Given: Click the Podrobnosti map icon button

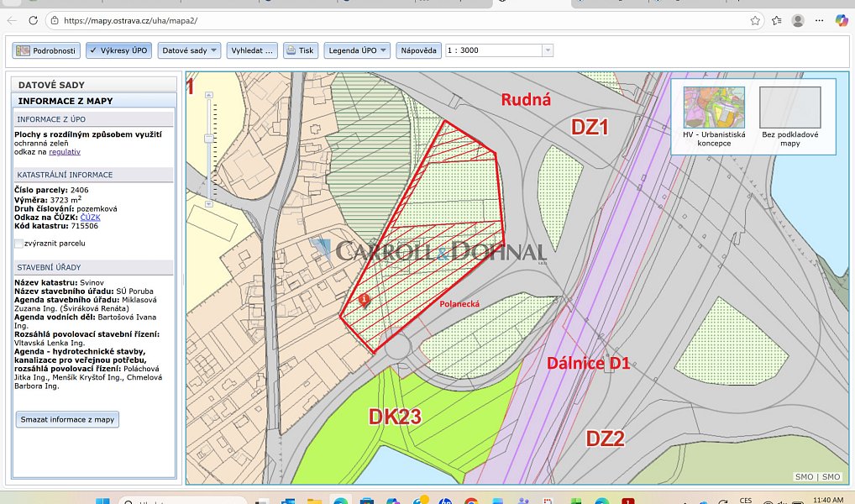Looking at the screenshot, I should 46,50.
